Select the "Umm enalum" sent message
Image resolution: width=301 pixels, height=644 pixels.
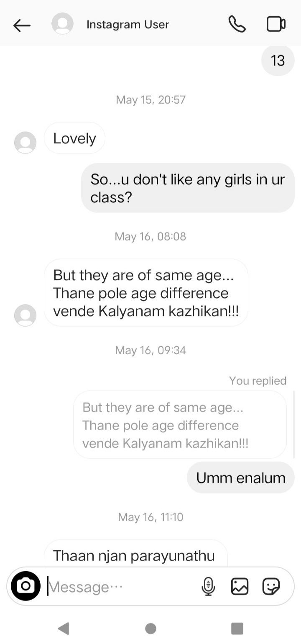pyautogui.click(x=241, y=478)
